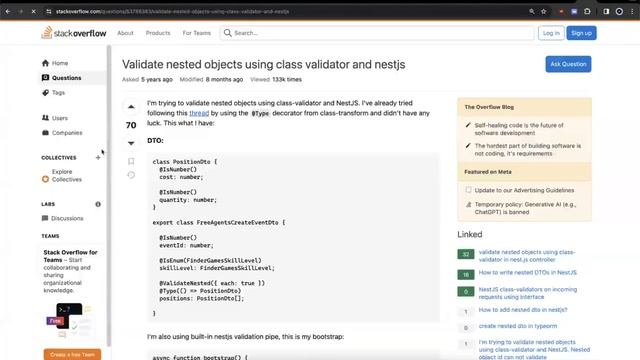This screenshot has height=360, width=640.
Task: Click the vote count 70
Action: 131,125
